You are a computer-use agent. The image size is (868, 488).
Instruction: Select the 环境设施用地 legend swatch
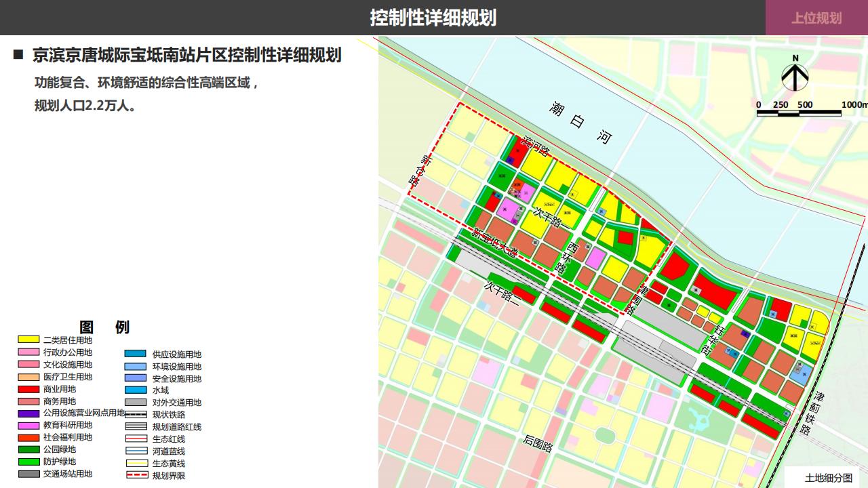click(x=135, y=366)
